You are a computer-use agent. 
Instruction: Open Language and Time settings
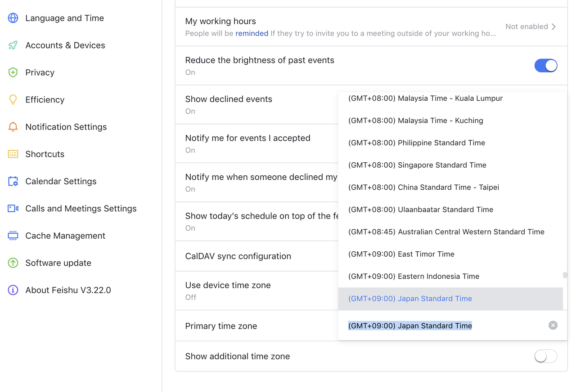click(64, 18)
